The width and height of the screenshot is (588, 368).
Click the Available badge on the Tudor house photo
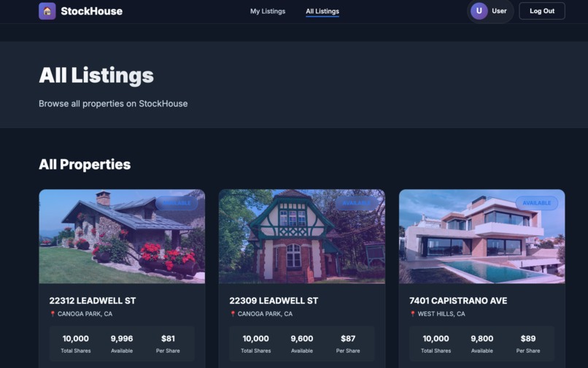(x=356, y=203)
